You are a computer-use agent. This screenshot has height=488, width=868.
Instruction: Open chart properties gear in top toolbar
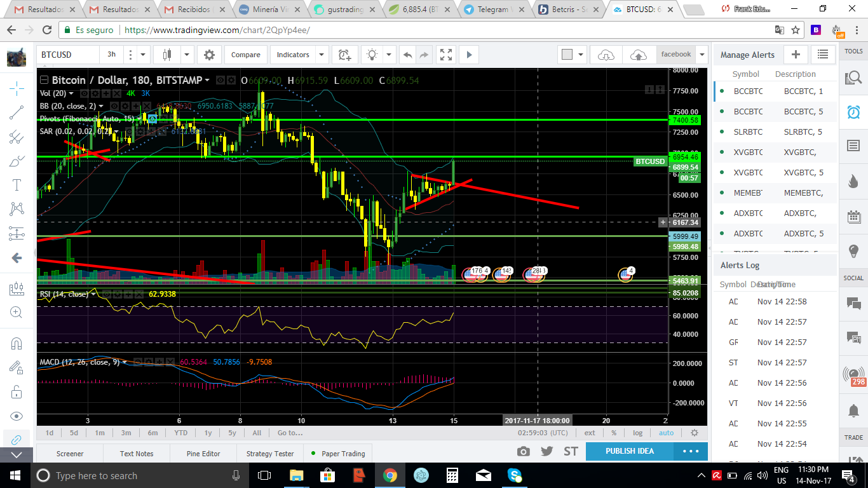(209, 55)
